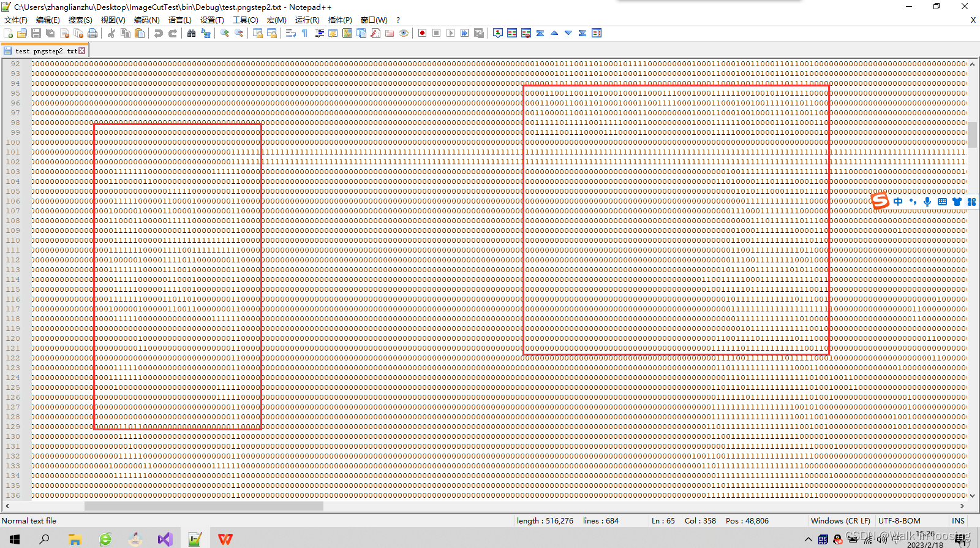Image resolution: width=980 pixels, height=548 pixels.
Task: Open the 编辑(E) menu
Action: coord(48,20)
